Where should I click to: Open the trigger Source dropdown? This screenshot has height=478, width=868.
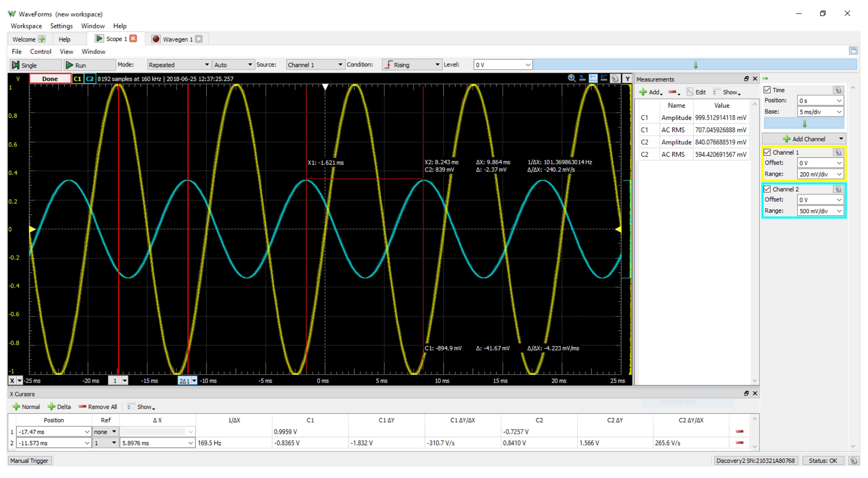coord(314,65)
